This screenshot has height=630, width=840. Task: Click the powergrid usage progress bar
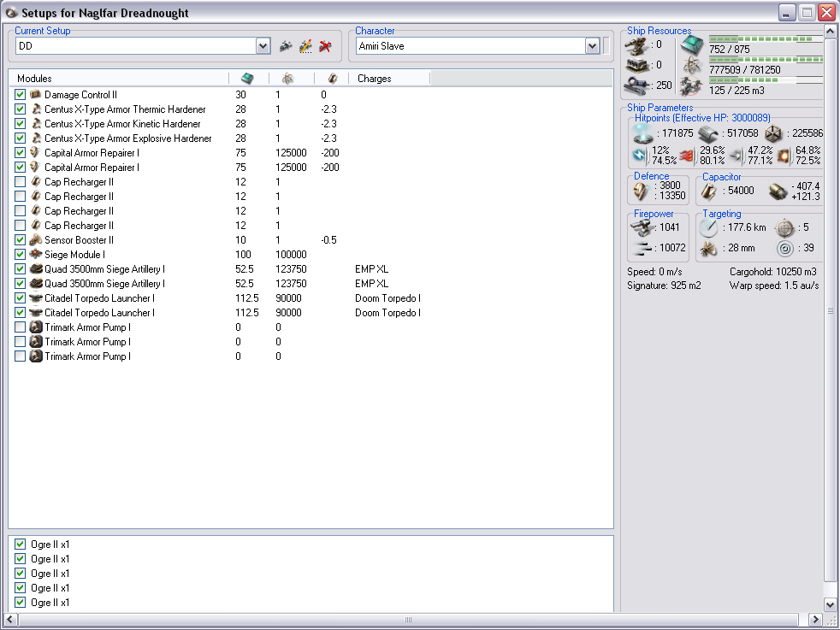(x=765, y=60)
